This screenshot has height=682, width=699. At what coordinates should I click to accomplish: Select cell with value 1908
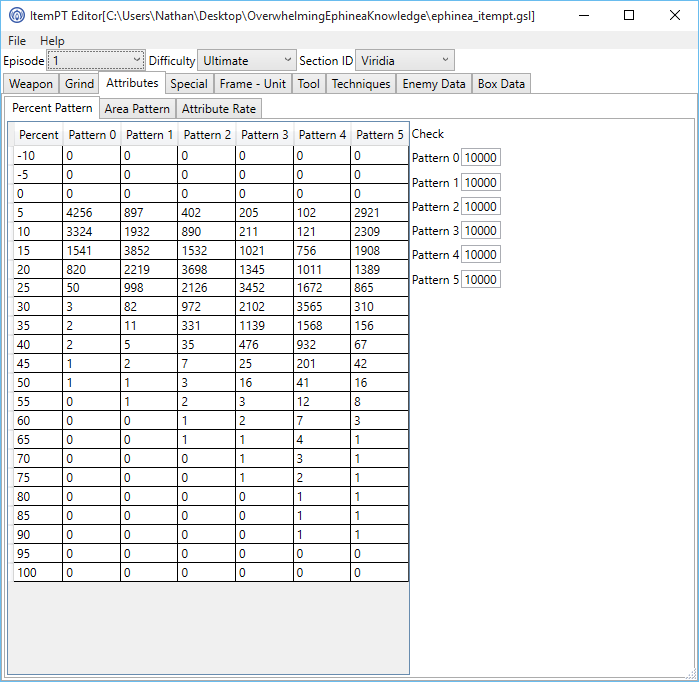(x=379, y=251)
